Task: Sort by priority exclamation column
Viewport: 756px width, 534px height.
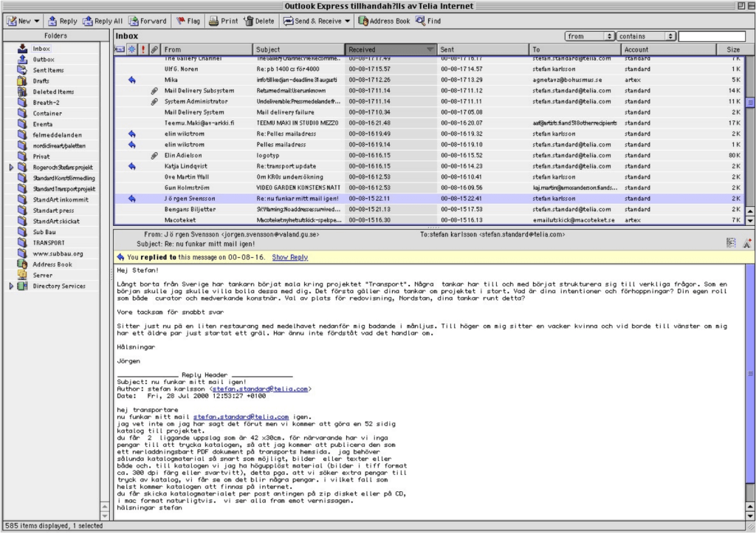Action: pyautogui.click(x=142, y=49)
